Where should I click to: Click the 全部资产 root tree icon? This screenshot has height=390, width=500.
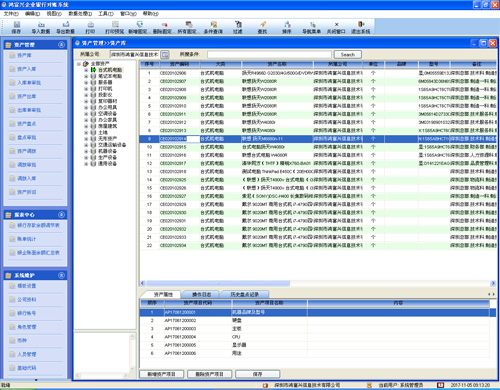tap(86, 64)
